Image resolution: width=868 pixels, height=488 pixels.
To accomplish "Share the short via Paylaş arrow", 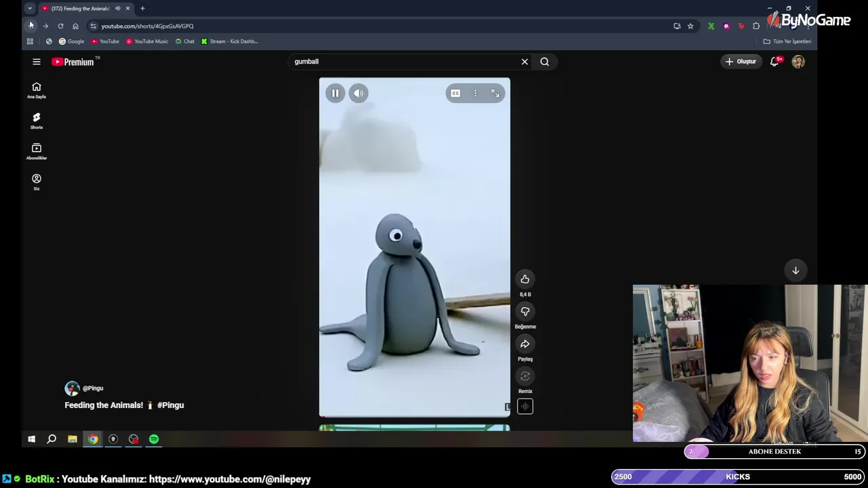I will [x=525, y=344].
